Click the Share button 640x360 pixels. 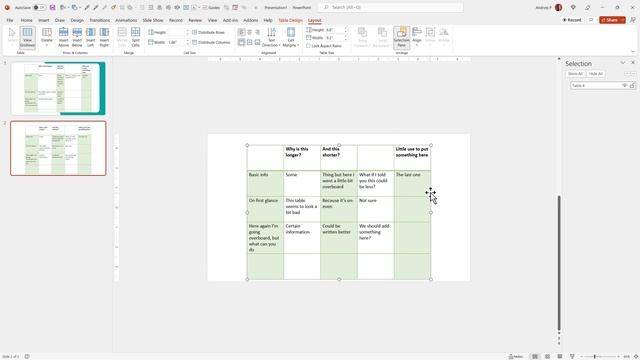[609, 20]
